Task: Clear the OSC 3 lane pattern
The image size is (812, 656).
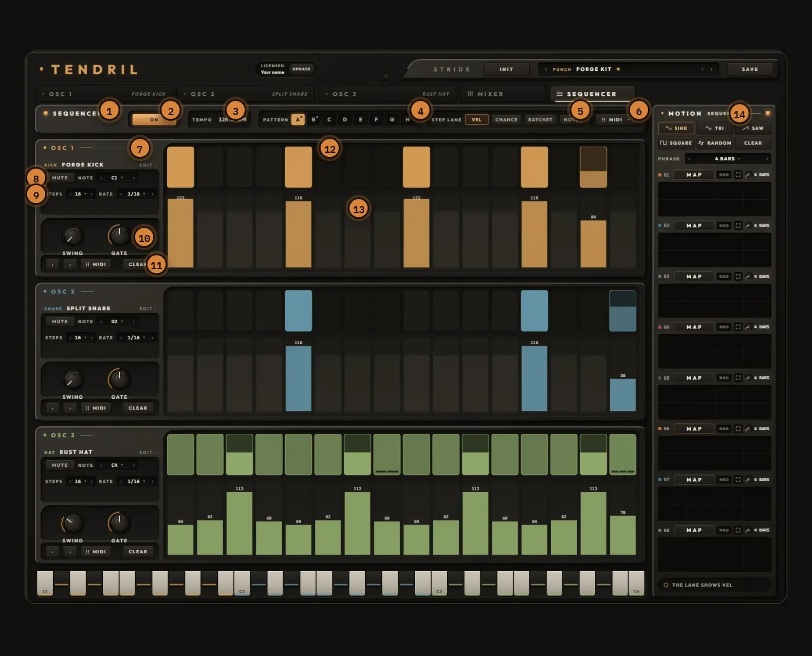Action: pyautogui.click(x=138, y=552)
